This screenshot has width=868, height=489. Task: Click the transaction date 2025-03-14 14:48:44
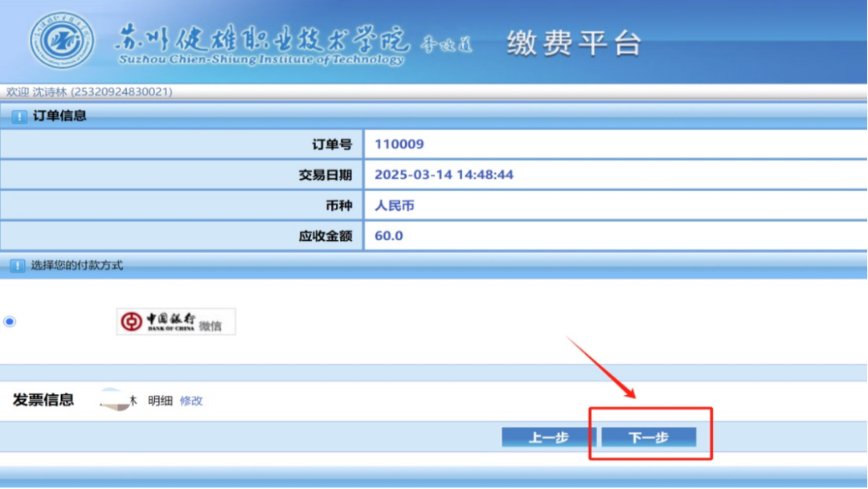coord(444,175)
